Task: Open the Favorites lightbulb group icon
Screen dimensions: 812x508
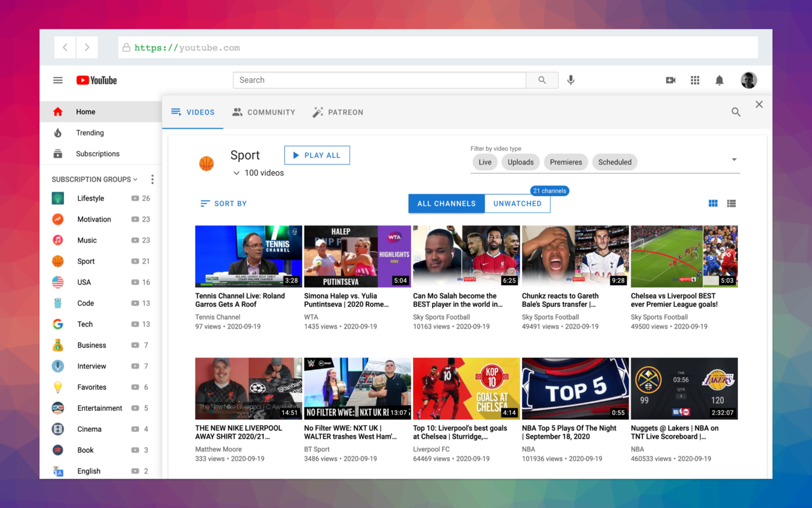Action: tap(58, 387)
